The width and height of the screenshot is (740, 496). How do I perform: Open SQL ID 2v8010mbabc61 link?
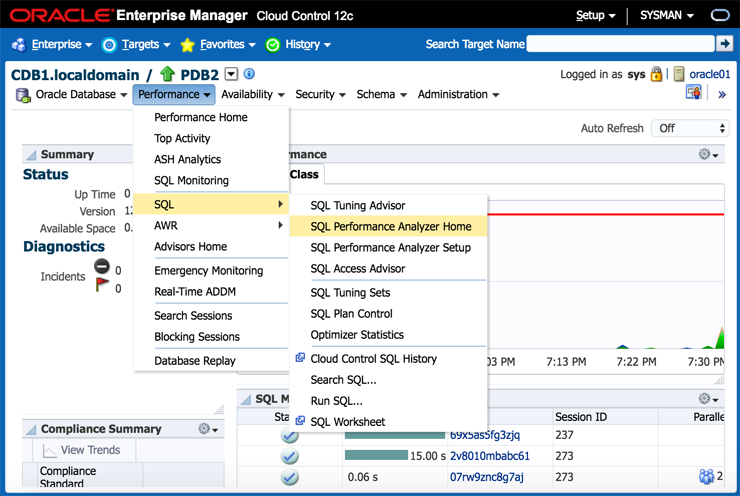(x=490, y=456)
